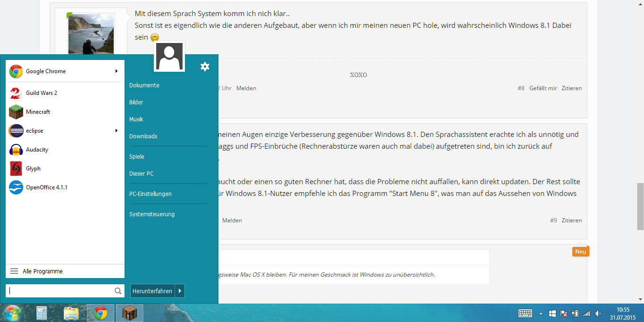The height and width of the screenshot is (322, 644).
Task: Open Minecraft crafting table taskbar icon
Action: [129, 314]
